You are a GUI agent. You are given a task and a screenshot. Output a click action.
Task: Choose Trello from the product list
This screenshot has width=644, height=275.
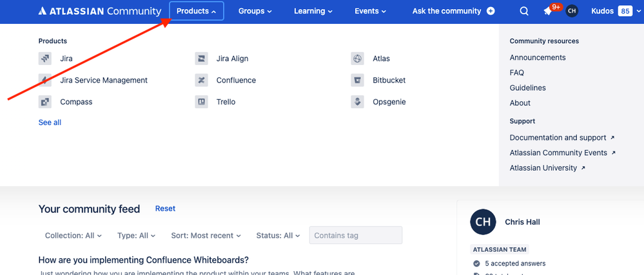click(x=226, y=102)
